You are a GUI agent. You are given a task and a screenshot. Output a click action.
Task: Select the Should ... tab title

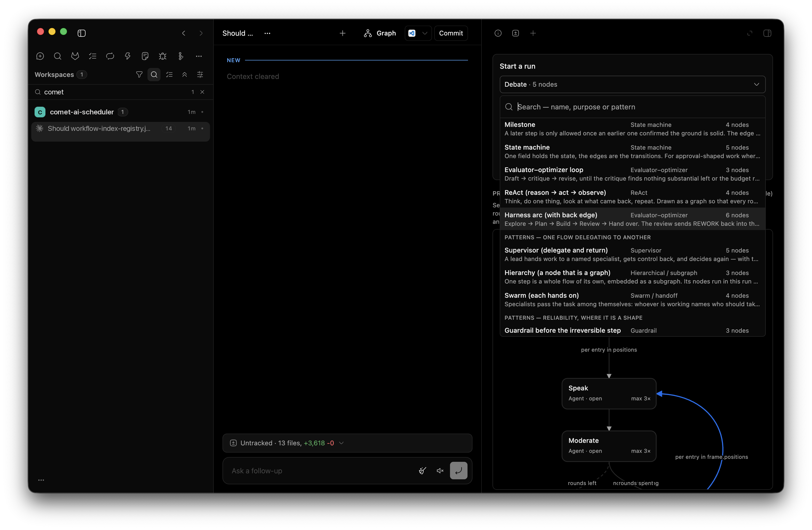pos(237,33)
